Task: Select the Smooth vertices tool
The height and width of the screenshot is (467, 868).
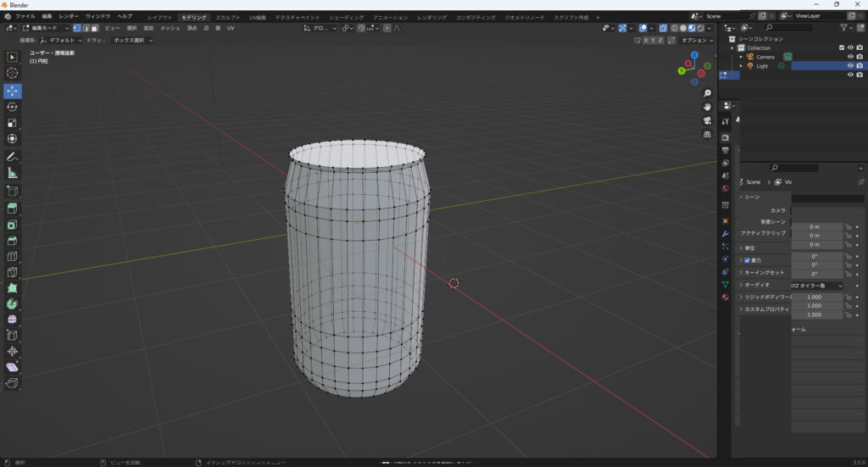Action: tap(12, 320)
